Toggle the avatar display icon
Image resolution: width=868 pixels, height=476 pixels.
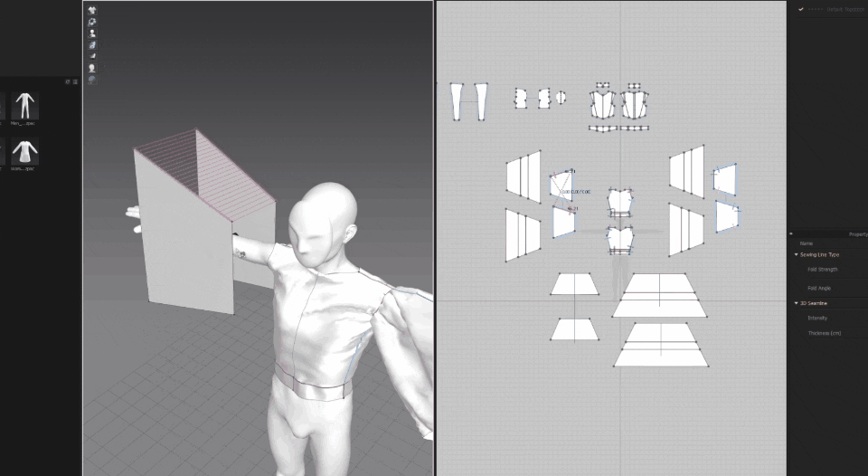pyautogui.click(x=92, y=33)
